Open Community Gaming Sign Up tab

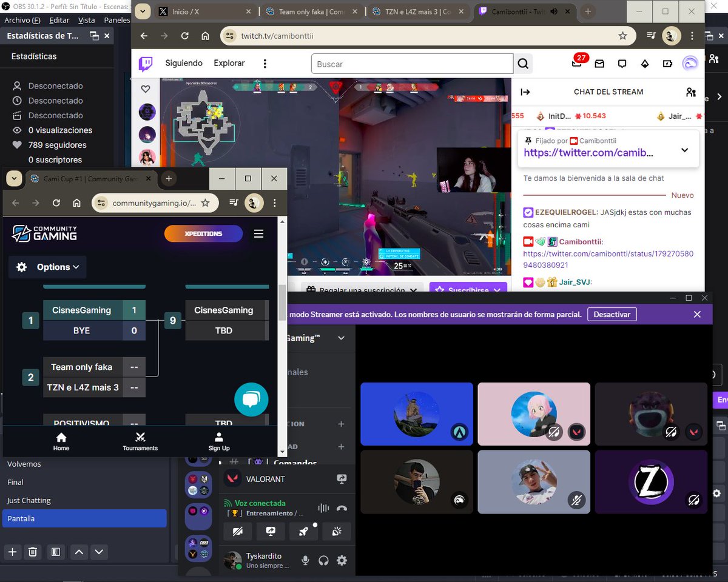tap(219, 441)
